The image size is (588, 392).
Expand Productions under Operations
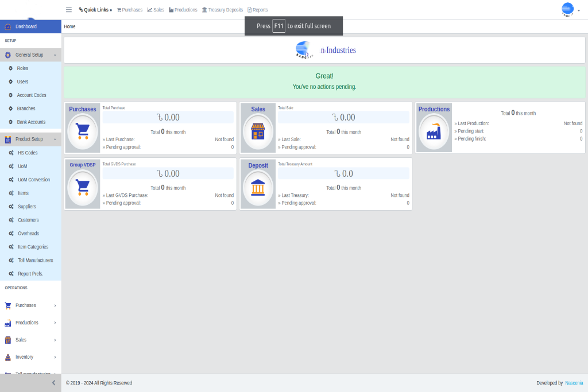tap(30, 323)
